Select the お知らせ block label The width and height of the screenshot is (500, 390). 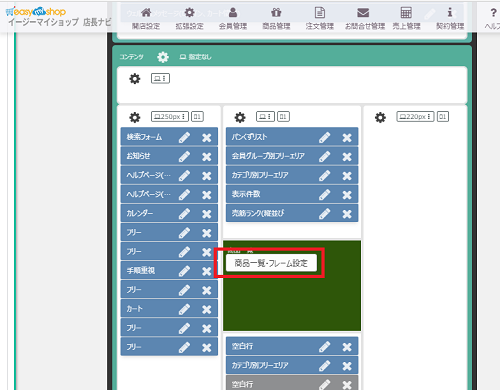click(138, 156)
